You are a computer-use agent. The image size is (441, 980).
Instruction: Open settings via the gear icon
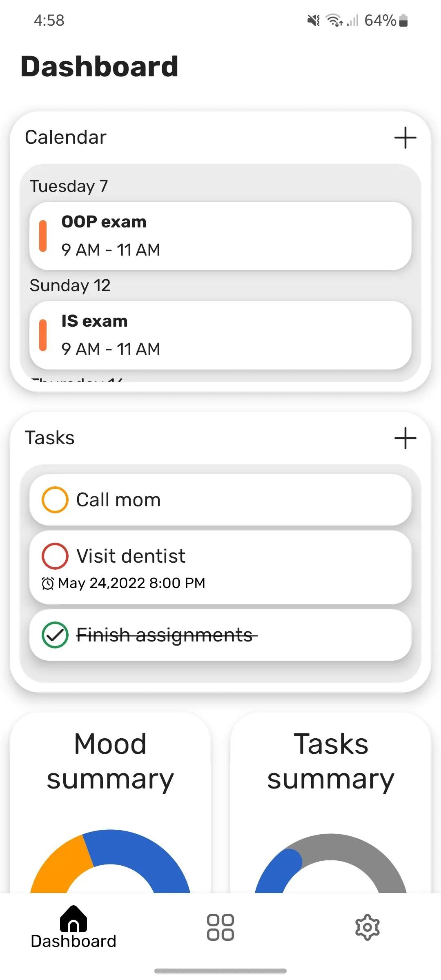coord(367,927)
